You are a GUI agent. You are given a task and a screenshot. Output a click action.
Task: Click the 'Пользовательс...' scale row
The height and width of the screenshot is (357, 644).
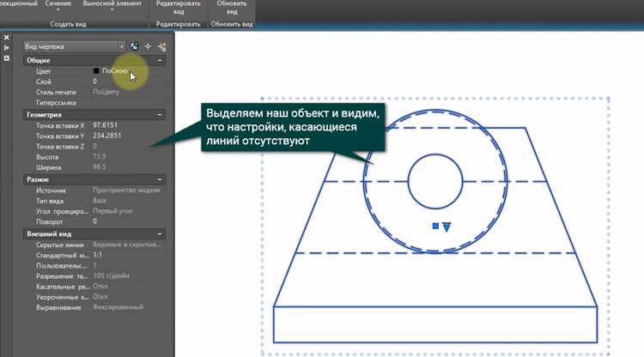[x=94, y=265]
